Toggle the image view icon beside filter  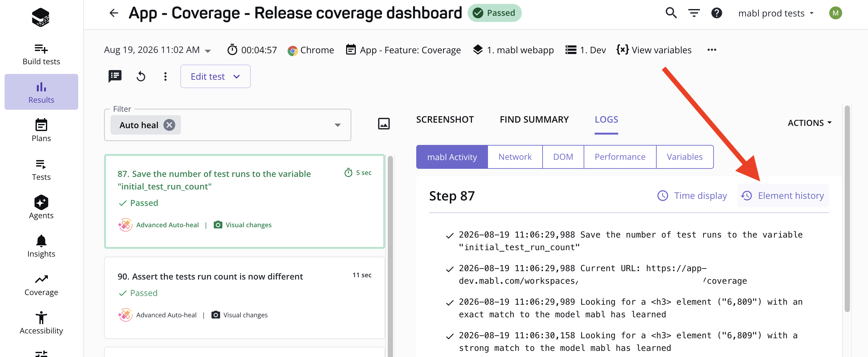tap(384, 124)
